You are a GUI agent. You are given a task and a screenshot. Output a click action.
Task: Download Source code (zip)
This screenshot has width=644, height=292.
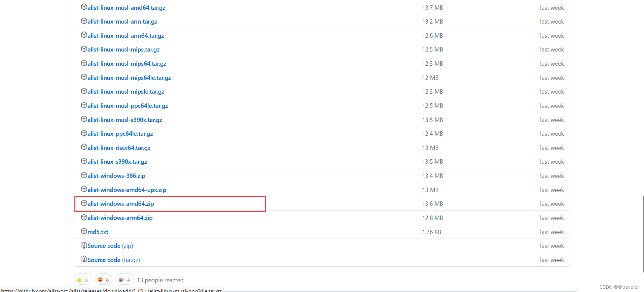point(110,246)
